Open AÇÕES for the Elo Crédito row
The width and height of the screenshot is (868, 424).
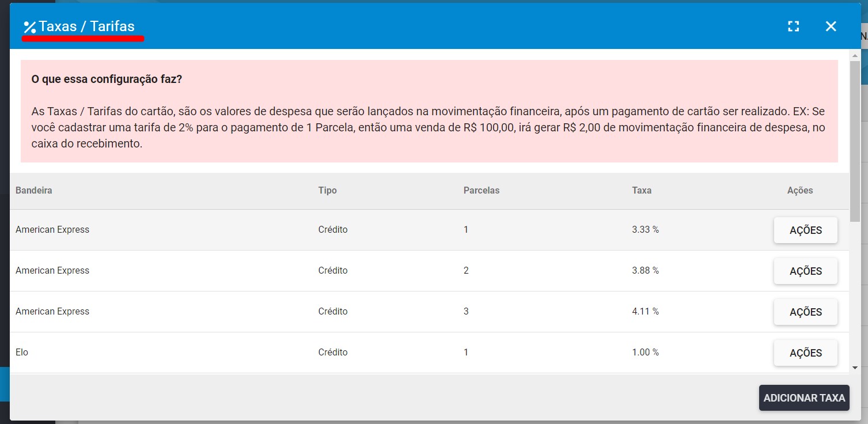[805, 353]
